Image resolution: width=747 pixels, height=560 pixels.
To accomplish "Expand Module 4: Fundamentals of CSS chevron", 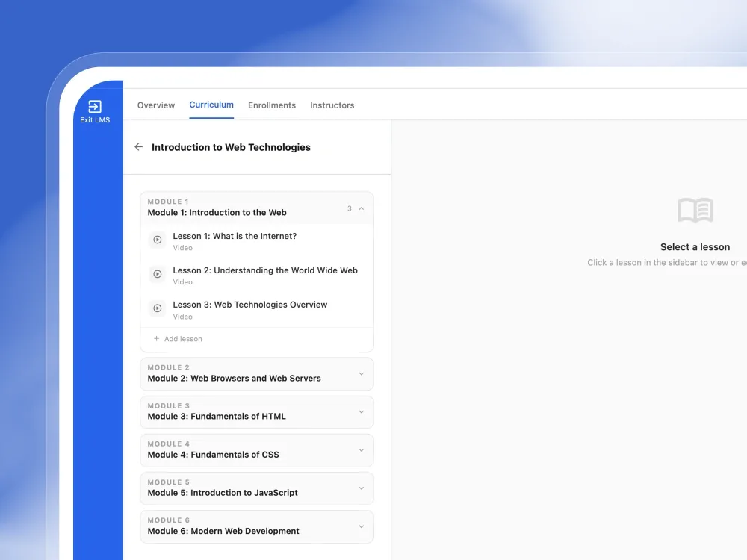I will (x=362, y=450).
